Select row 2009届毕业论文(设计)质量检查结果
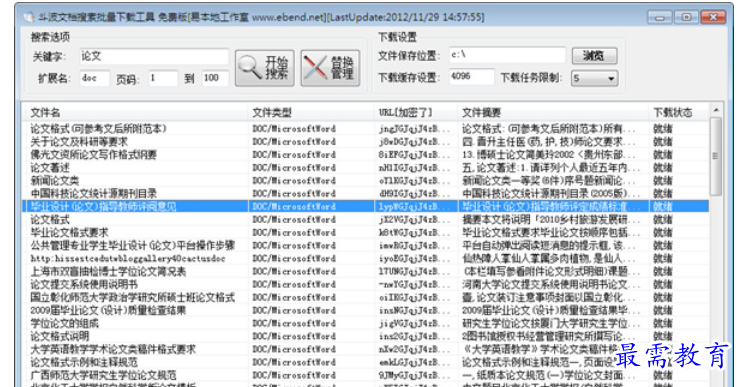 (366, 310)
